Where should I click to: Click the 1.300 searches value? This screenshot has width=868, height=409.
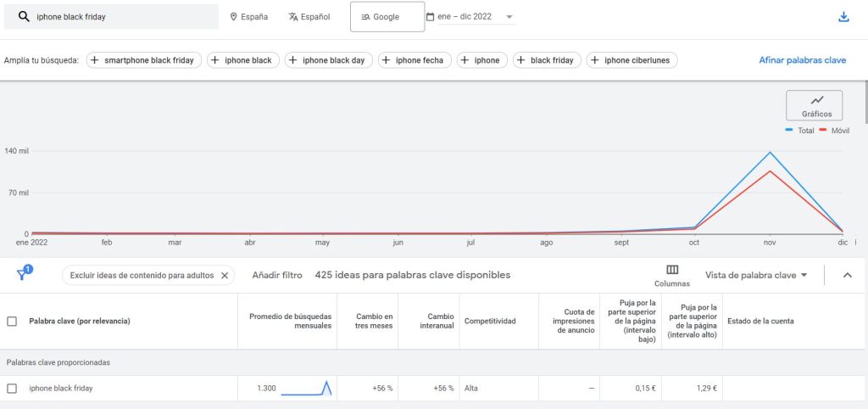pyautogui.click(x=266, y=389)
